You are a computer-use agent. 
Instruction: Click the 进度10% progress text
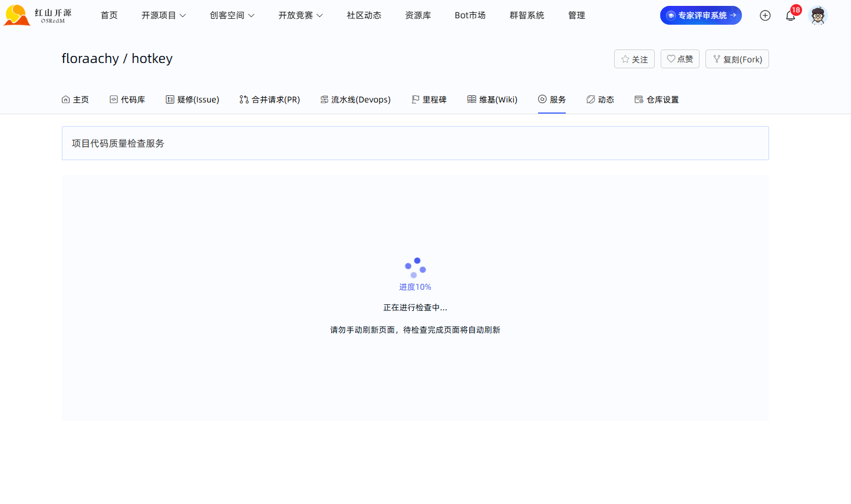(415, 287)
